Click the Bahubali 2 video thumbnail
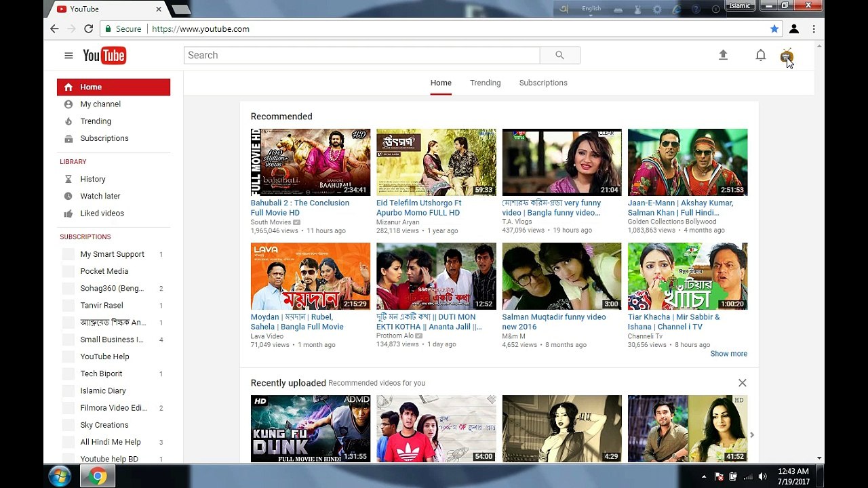Image resolution: width=868 pixels, height=488 pixels. (x=311, y=162)
